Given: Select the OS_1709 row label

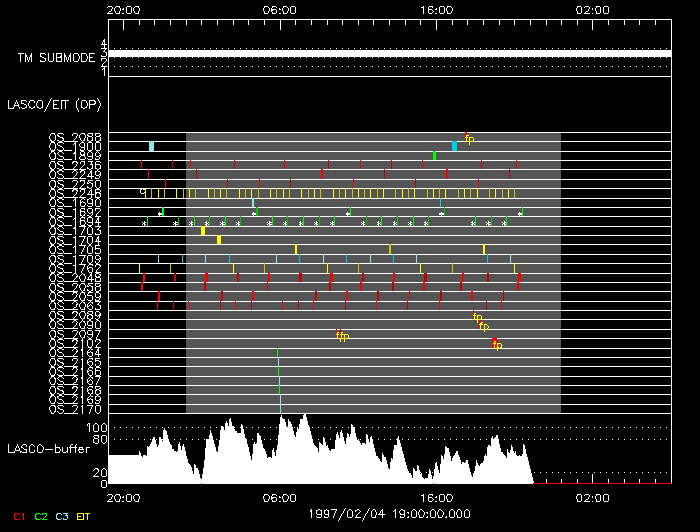Looking at the screenshot, I should 74,259.
